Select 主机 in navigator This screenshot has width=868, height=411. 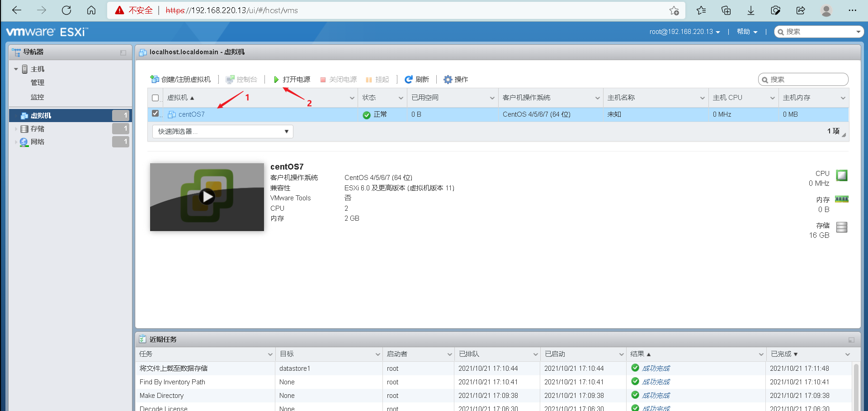tap(38, 69)
